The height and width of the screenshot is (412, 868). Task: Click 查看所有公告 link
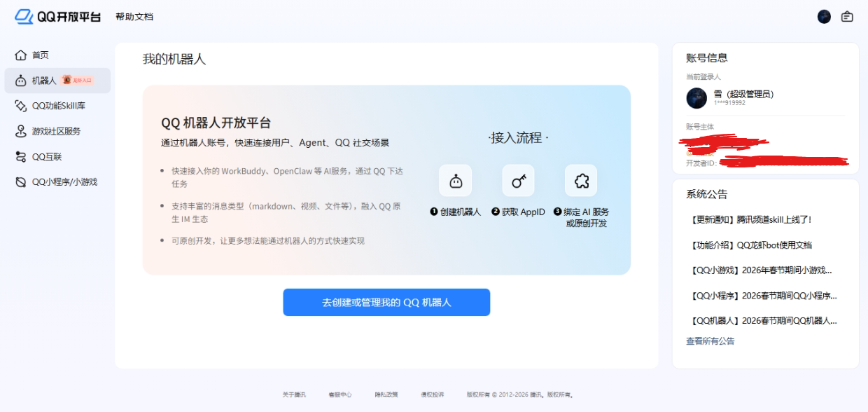click(x=710, y=341)
